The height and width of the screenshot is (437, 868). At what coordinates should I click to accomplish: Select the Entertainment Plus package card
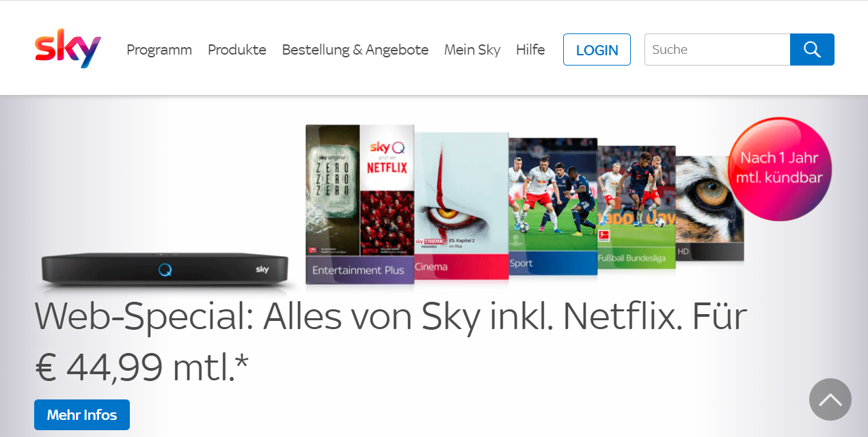pyautogui.click(x=360, y=204)
